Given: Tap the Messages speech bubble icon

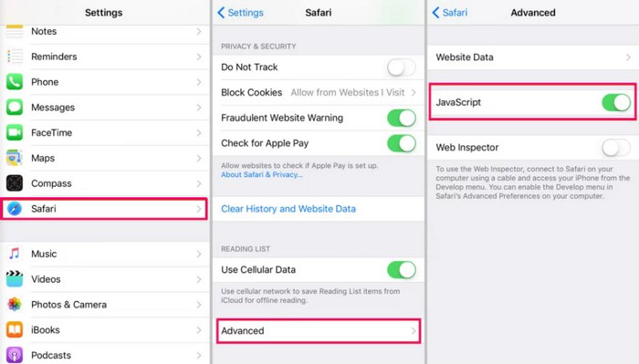Looking at the screenshot, I should (15, 107).
